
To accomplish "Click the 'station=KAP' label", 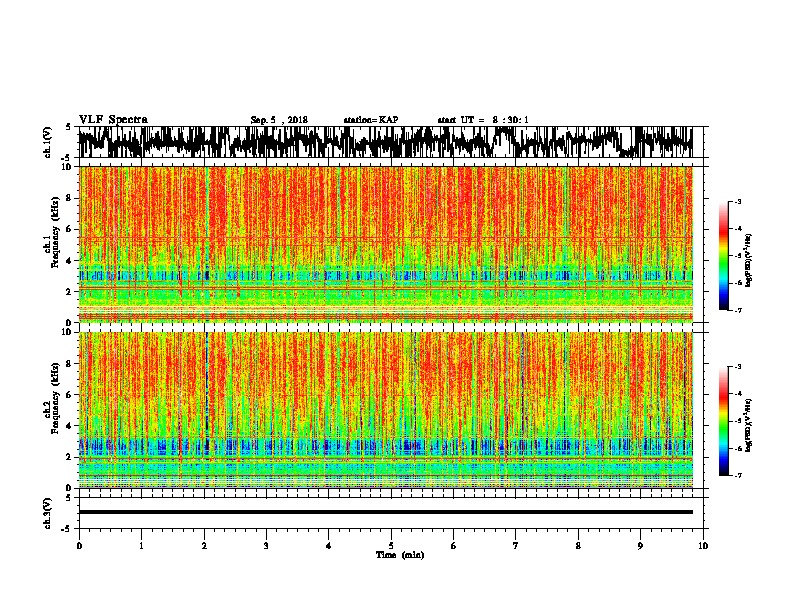I will click(371, 120).
